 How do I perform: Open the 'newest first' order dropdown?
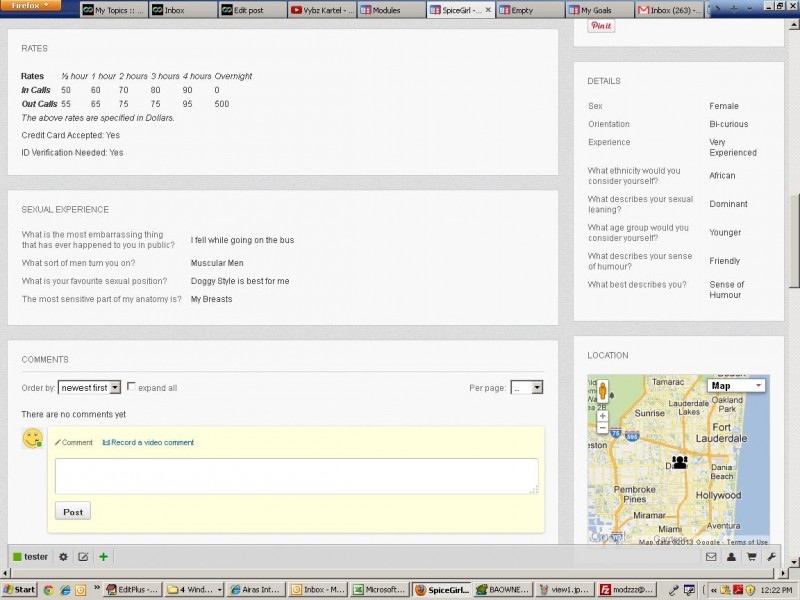[89, 387]
